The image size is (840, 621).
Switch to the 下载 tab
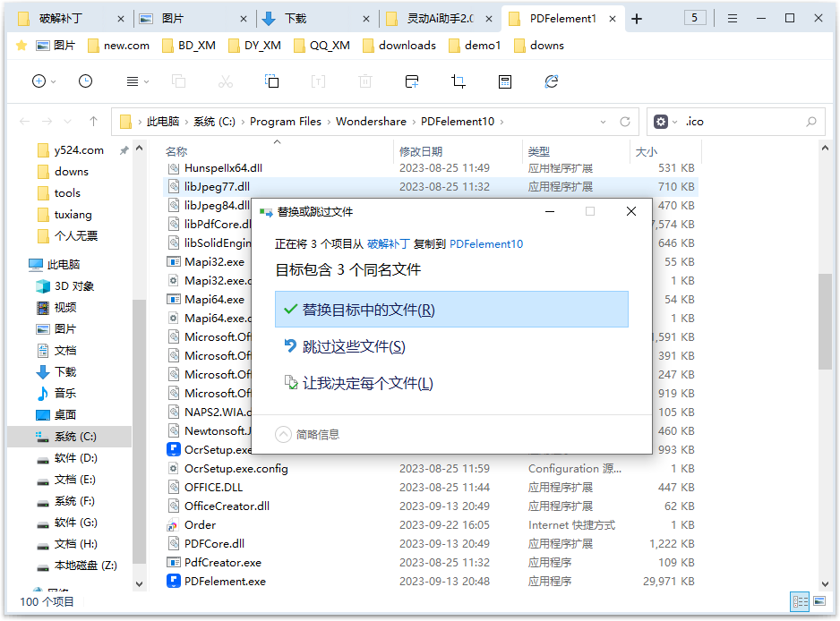(x=317, y=19)
